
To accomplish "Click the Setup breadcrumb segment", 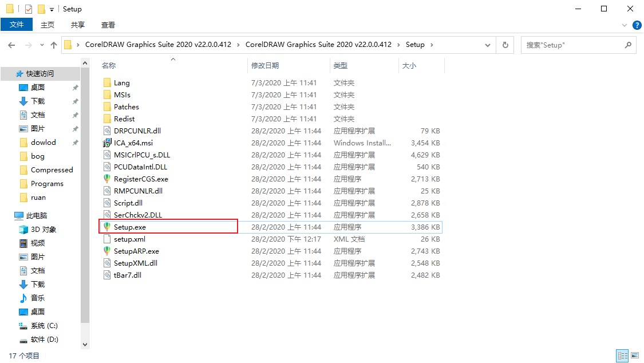I will point(415,45).
